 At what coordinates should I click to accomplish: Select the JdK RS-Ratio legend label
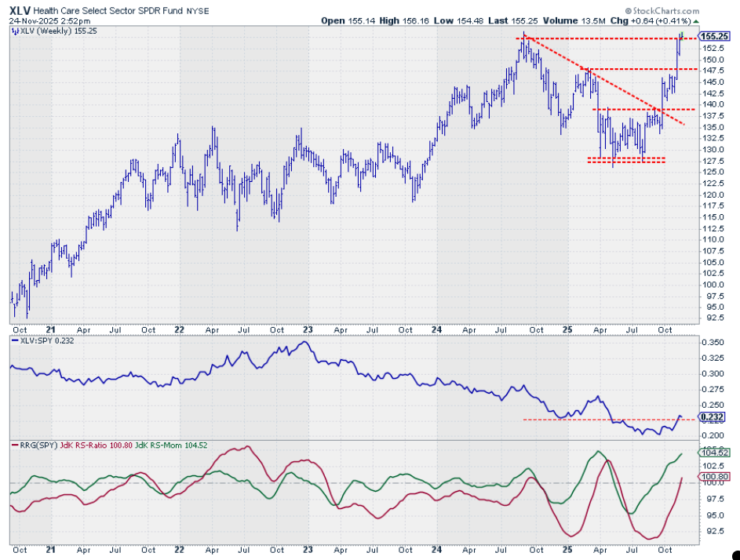click(x=82, y=446)
